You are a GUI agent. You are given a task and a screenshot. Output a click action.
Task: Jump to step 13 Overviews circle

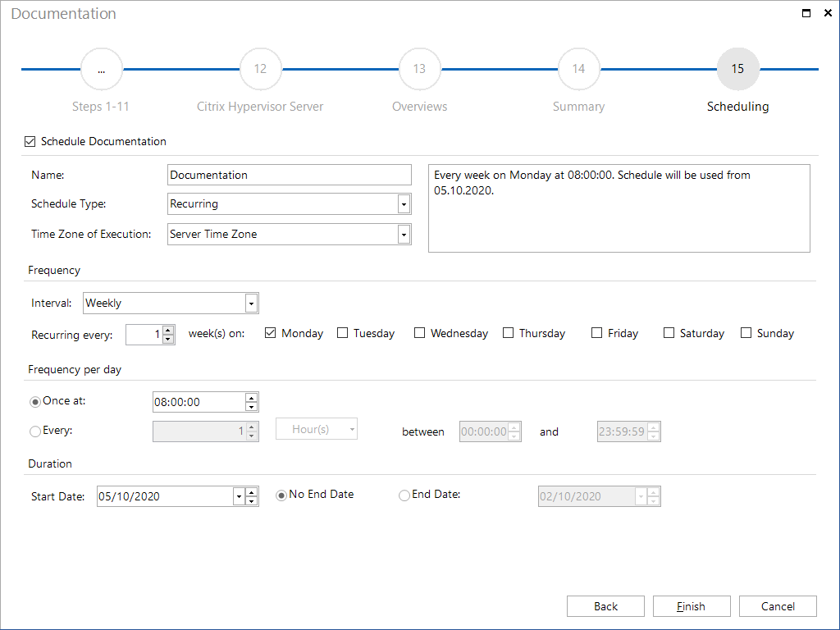point(419,69)
